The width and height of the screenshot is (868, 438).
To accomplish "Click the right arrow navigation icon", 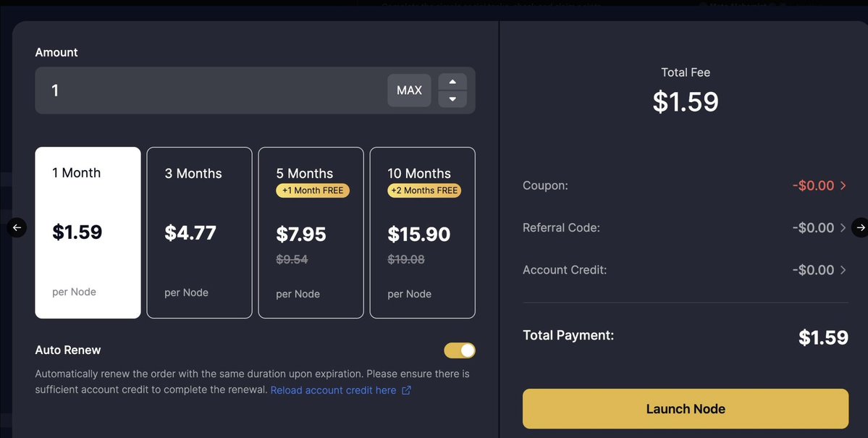I will (x=860, y=227).
